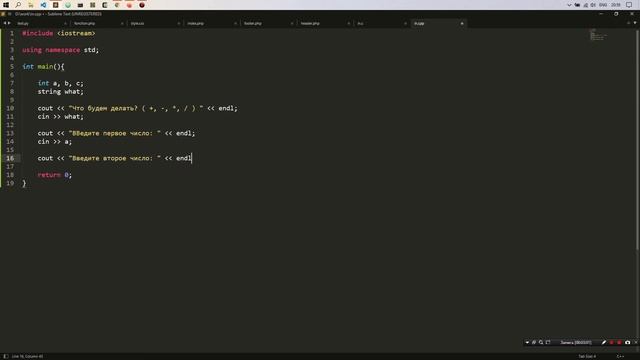
Task: Take a screenshot with recorder camera icon
Action: tap(627, 342)
